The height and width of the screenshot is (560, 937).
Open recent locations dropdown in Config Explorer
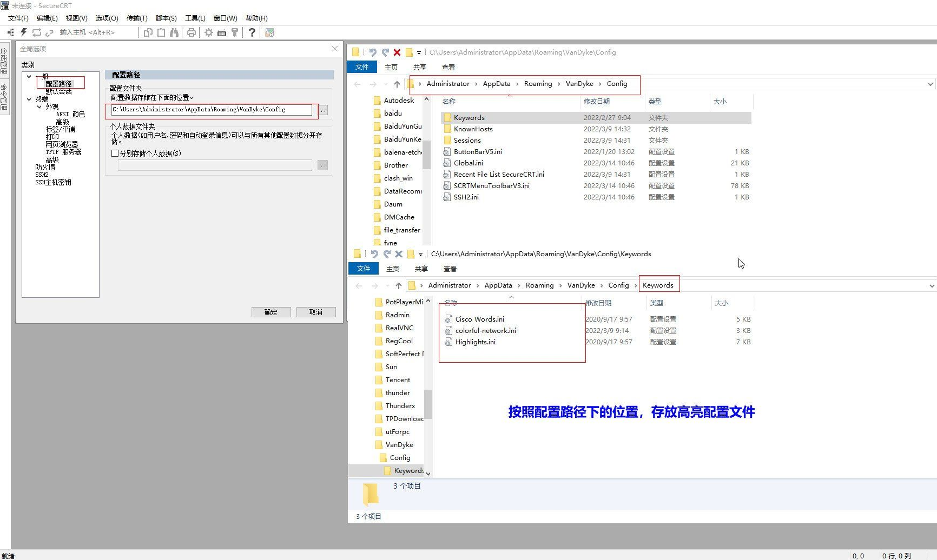pyautogui.click(x=386, y=84)
